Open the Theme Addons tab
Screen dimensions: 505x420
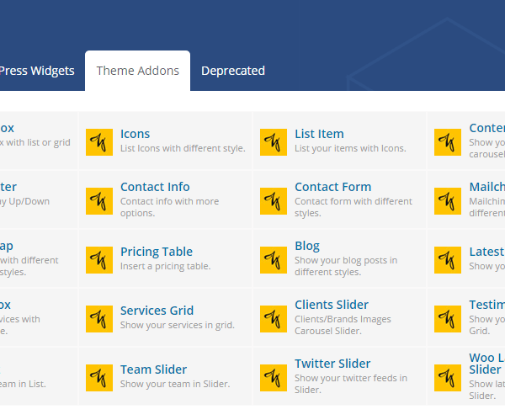pyautogui.click(x=137, y=71)
